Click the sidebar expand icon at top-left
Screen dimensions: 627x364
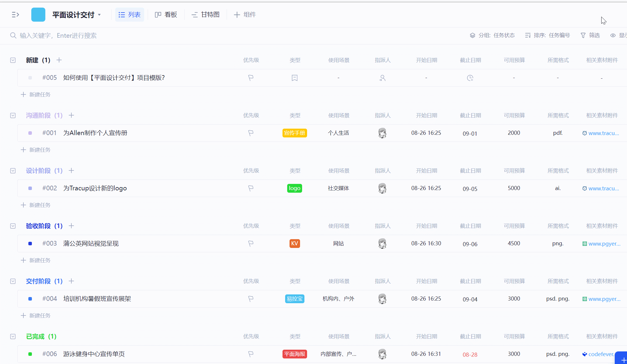click(x=15, y=15)
